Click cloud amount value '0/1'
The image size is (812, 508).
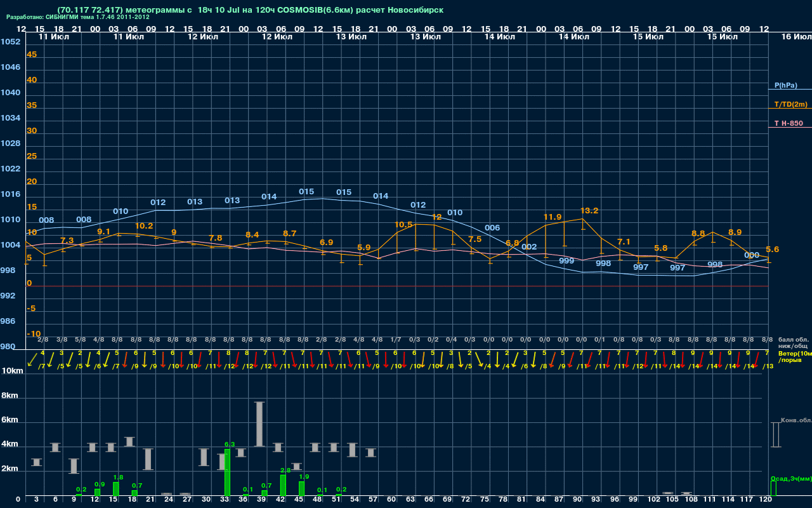599,340
